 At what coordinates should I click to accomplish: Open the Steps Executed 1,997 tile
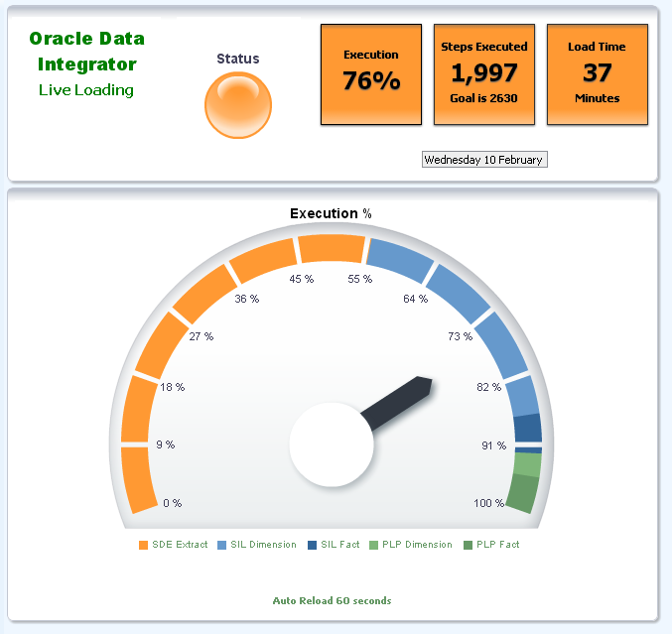tap(484, 74)
